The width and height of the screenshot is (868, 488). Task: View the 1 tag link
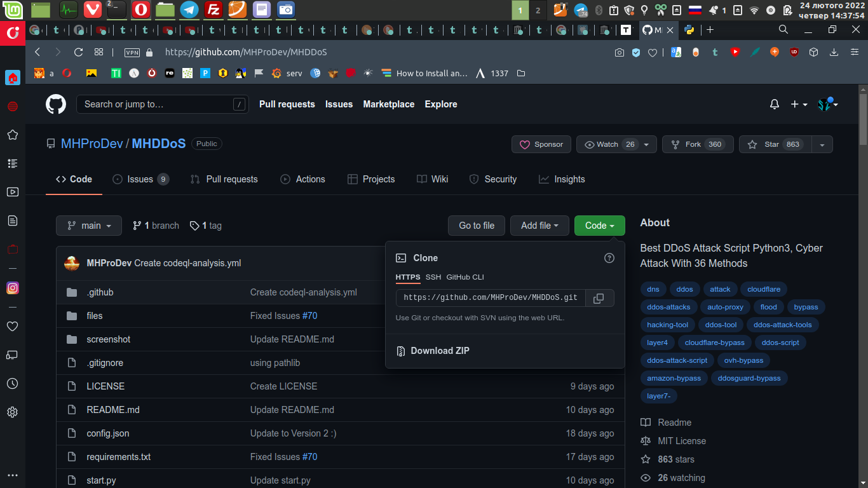206,226
